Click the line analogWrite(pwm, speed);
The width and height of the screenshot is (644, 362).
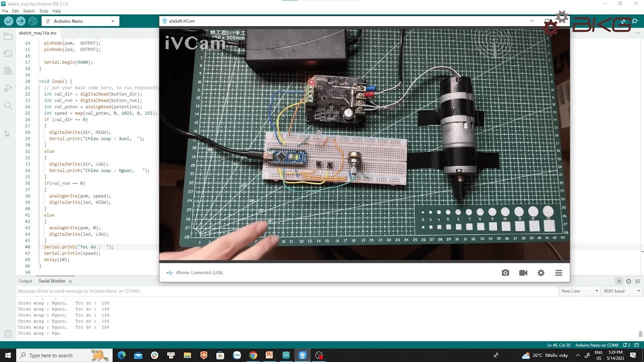tap(80, 196)
